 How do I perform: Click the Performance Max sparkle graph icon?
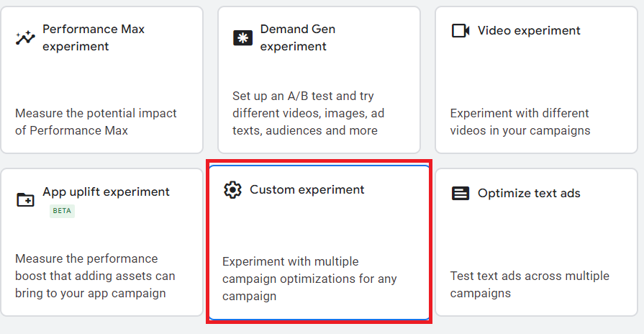tap(25, 38)
